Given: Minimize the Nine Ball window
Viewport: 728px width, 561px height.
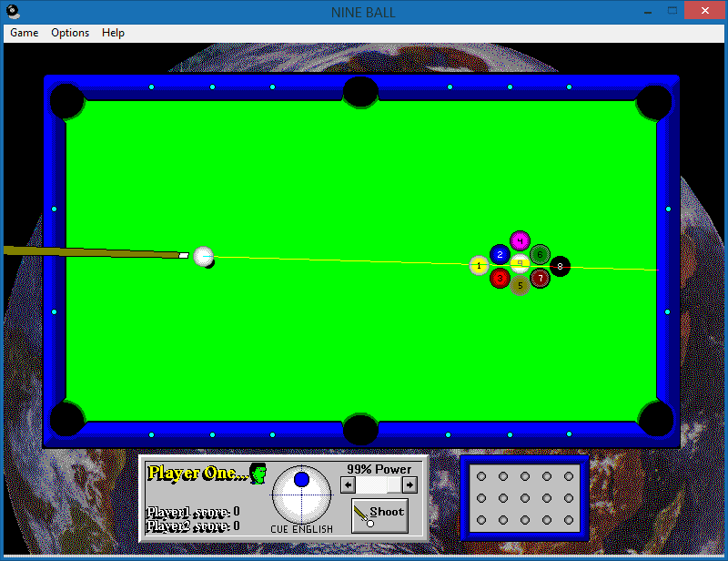Looking at the screenshot, I should [x=648, y=12].
